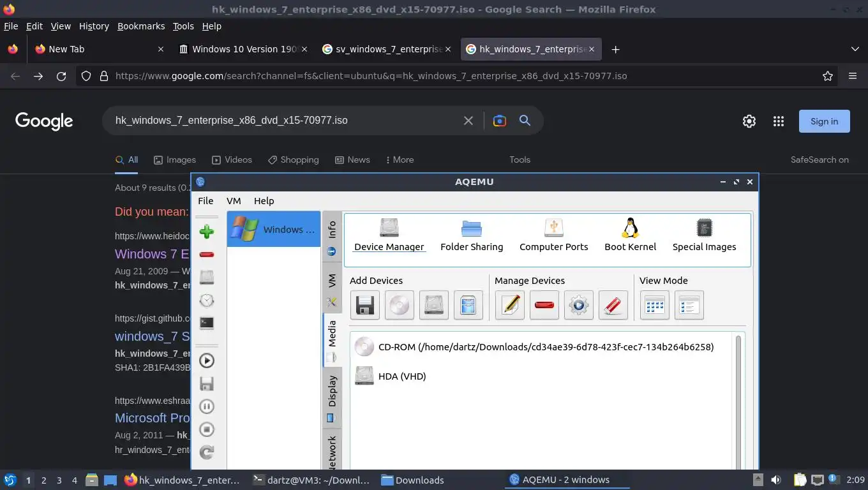868x490 pixels.
Task: Click the Firefox URL address bar
Action: tap(456, 76)
